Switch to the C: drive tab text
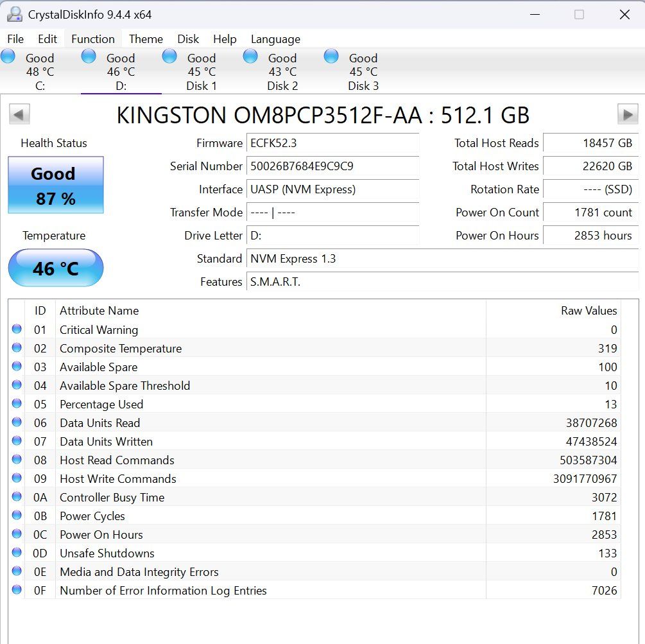 (x=40, y=86)
